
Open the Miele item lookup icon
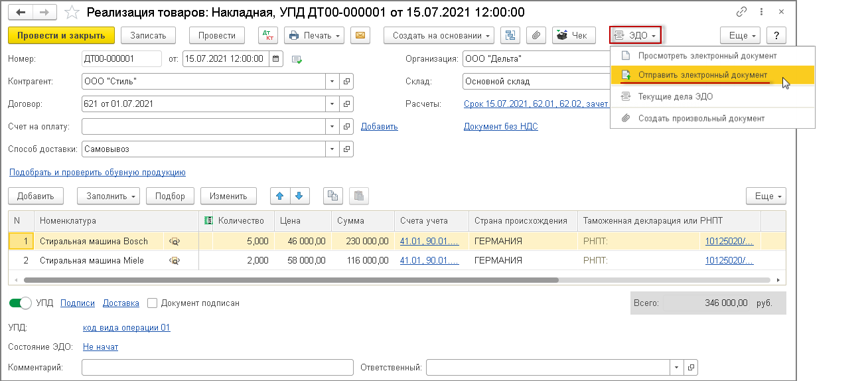[x=175, y=260]
